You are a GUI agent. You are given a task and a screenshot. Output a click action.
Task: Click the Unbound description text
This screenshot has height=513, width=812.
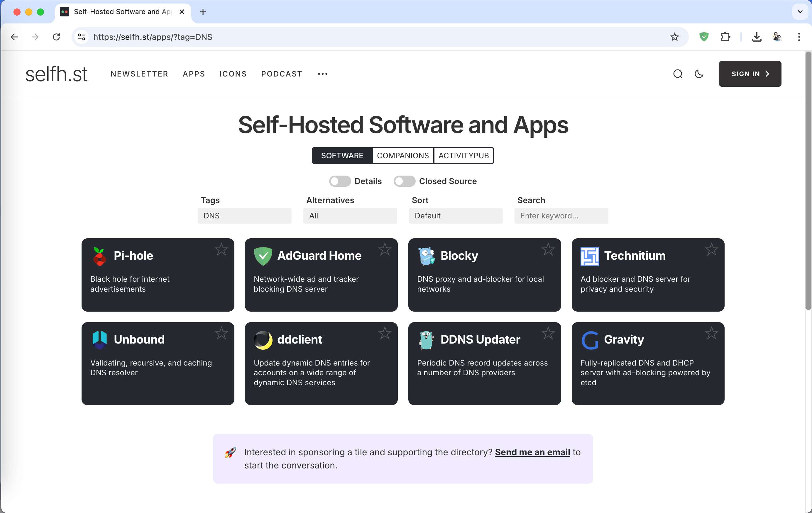click(x=151, y=367)
